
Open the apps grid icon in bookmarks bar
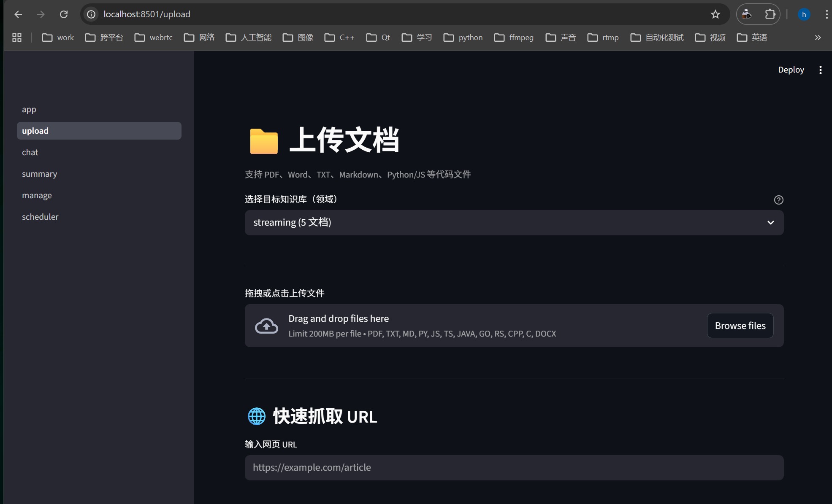coord(17,38)
